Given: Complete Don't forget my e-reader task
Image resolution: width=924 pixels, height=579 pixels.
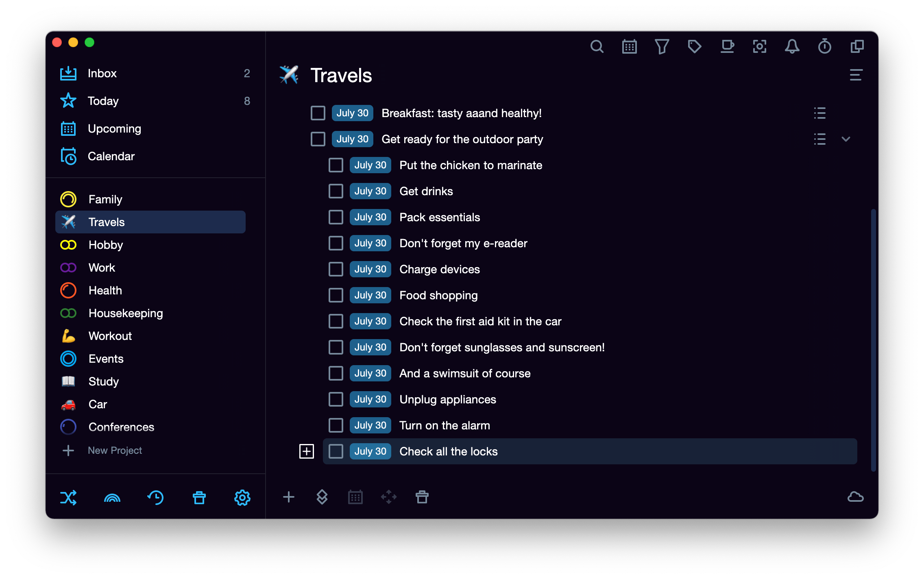Looking at the screenshot, I should pyautogui.click(x=336, y=243).
